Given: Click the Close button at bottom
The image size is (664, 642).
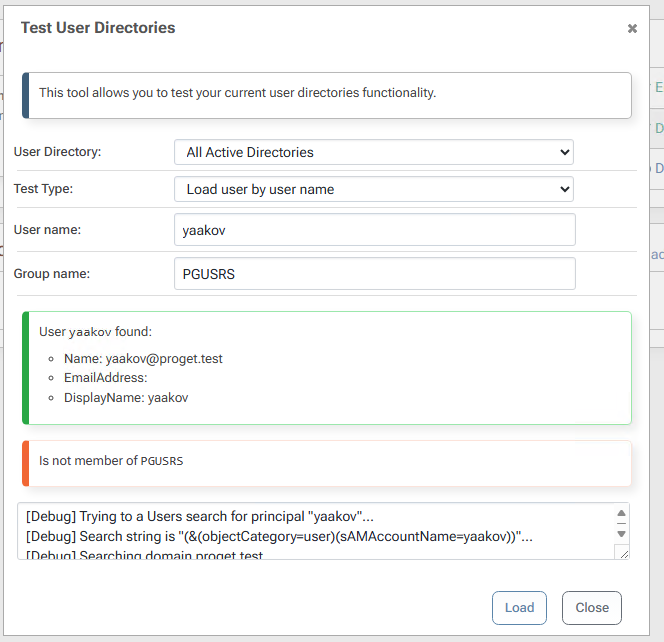Looking at the screenshot, I should (591, 607).
